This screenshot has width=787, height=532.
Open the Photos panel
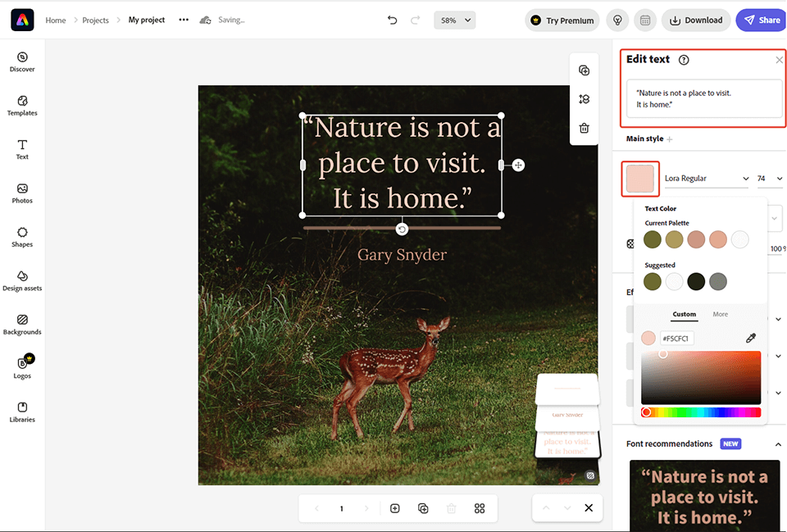pyautogui.click(x=22, y=193)
